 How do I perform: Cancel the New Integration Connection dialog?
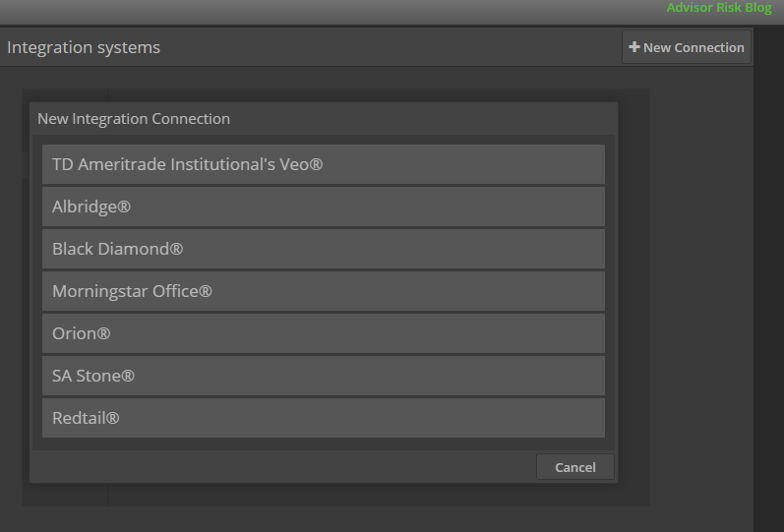(574, 467)
